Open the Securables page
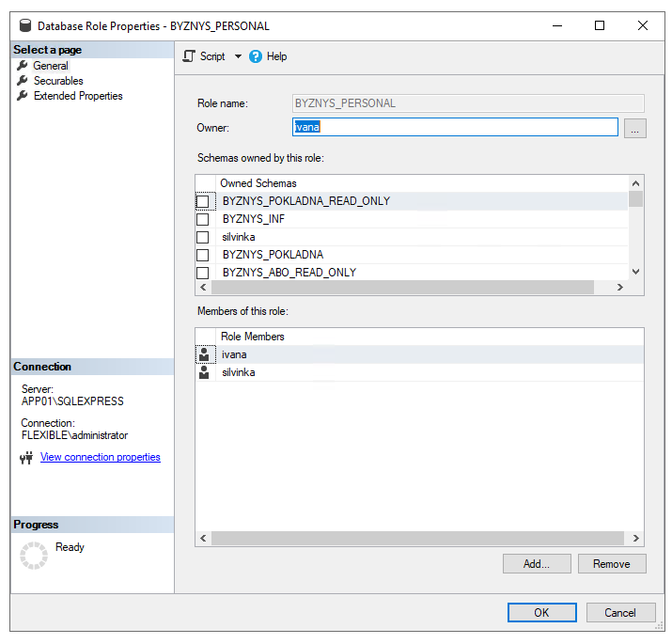672x644 pixels. tap(58, 81)
